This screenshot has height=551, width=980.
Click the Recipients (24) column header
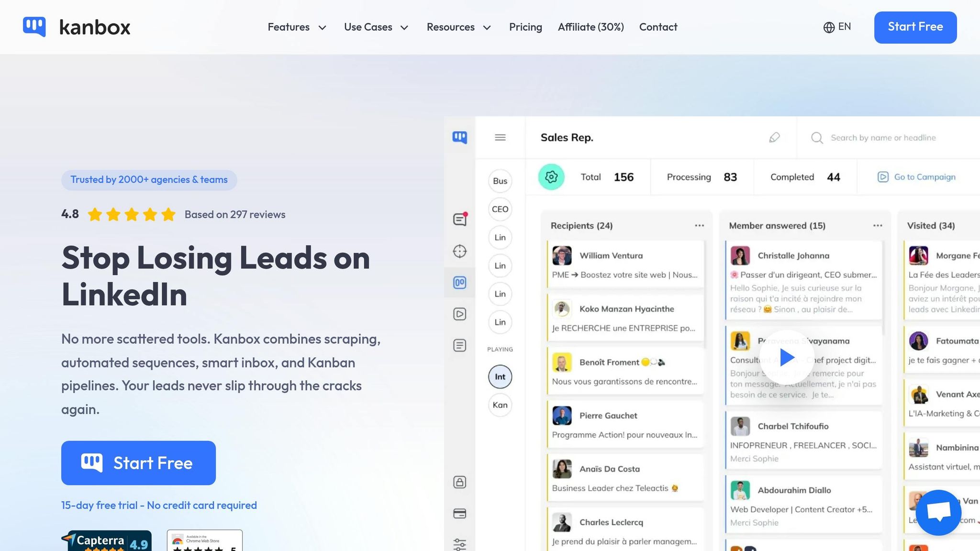581,226
